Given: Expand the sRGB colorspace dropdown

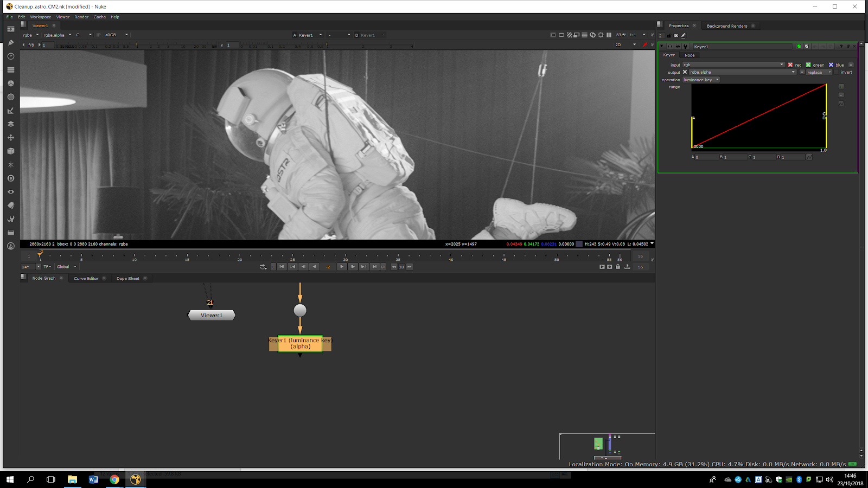Looking at the screenshot, I should pyautogui.click(x=117, y=35).
